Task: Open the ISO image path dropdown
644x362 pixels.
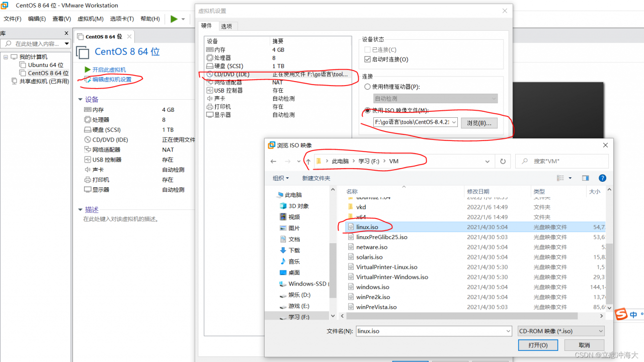Action: click(x=454, y=122)
